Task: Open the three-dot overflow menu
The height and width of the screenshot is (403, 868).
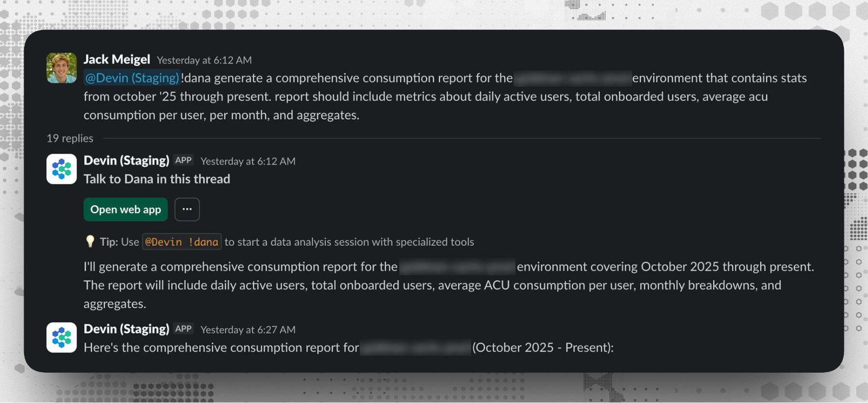Action: coord(187,210)
